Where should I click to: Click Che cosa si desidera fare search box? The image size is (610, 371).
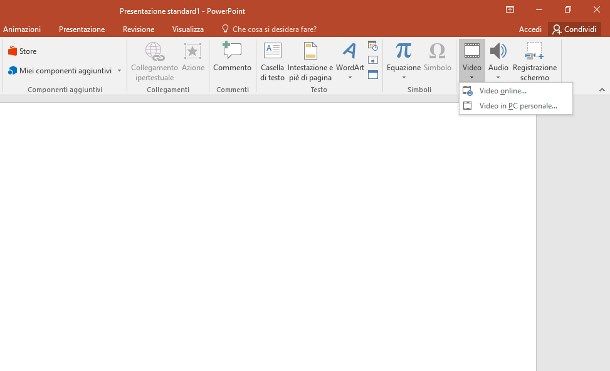point(269,29)
